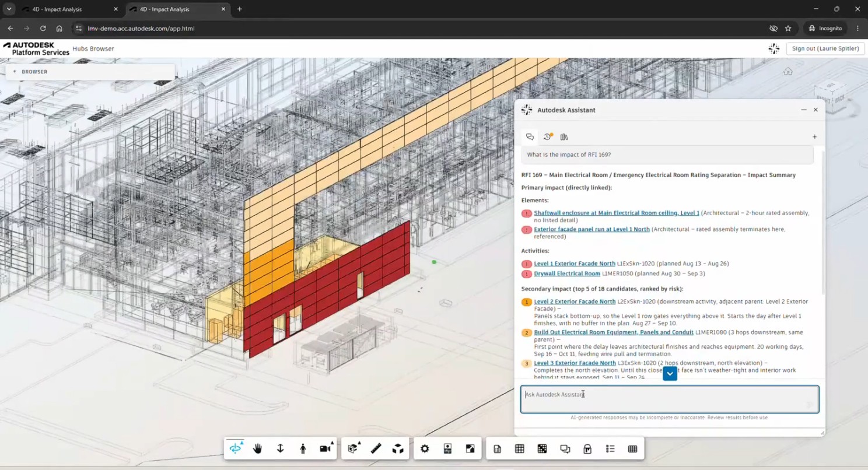Open the Level 2 Exterior Facade North link
The image size is (868, 470).
coord(575,301)
